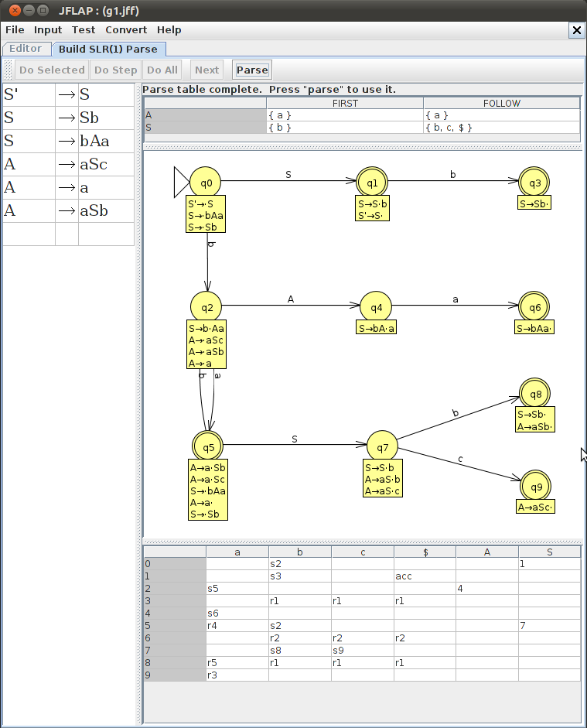587x728 pixels.
Task: Click state q2 circle in the diagram
Action: pos(207,308)
